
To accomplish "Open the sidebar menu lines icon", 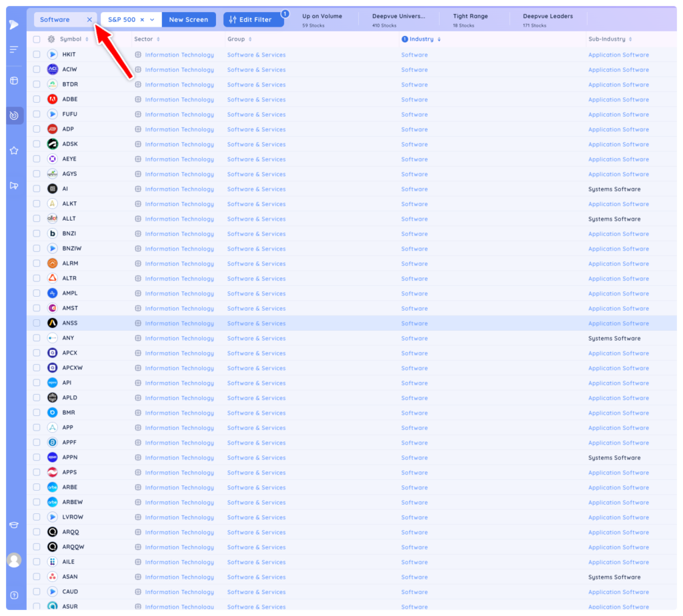I will (14, 49).
